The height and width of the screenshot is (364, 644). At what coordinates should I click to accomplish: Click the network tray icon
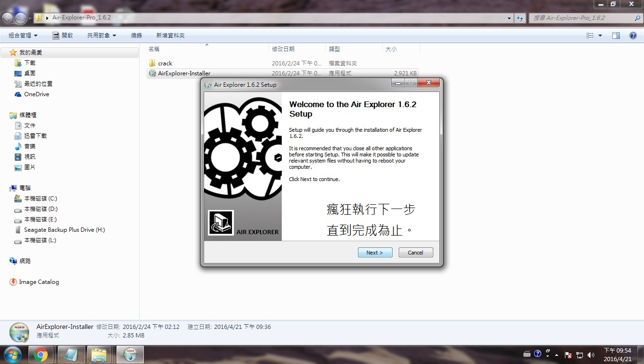[580, 355]
